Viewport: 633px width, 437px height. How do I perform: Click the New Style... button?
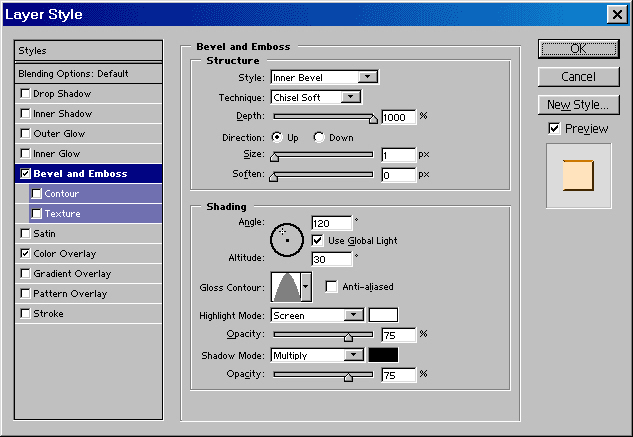click(x=578, y=104)
